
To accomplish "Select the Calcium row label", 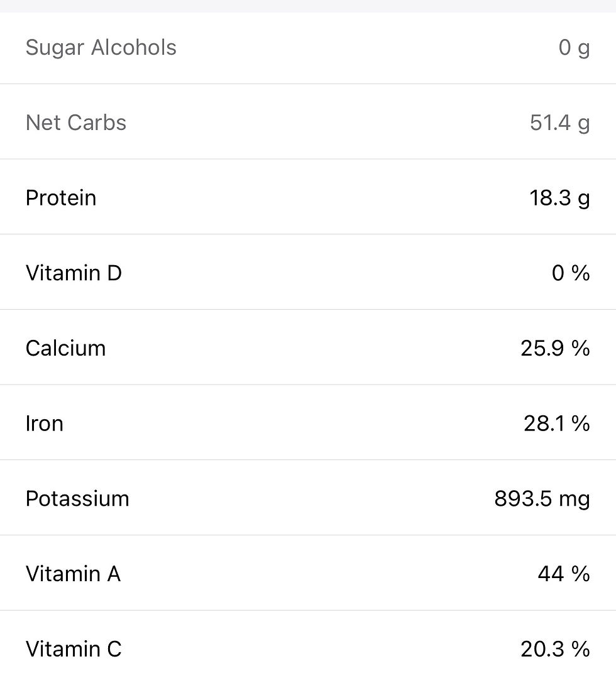I will 66,349.
